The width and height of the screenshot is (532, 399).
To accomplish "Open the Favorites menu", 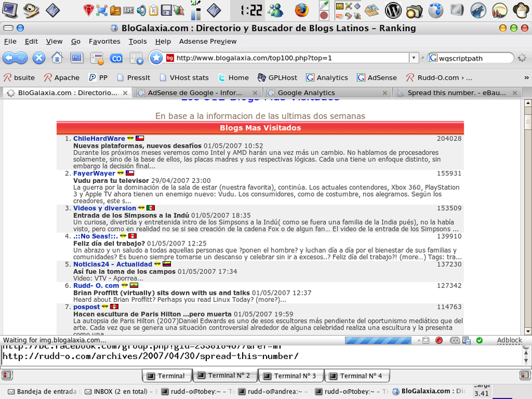I will pos(104,41).
